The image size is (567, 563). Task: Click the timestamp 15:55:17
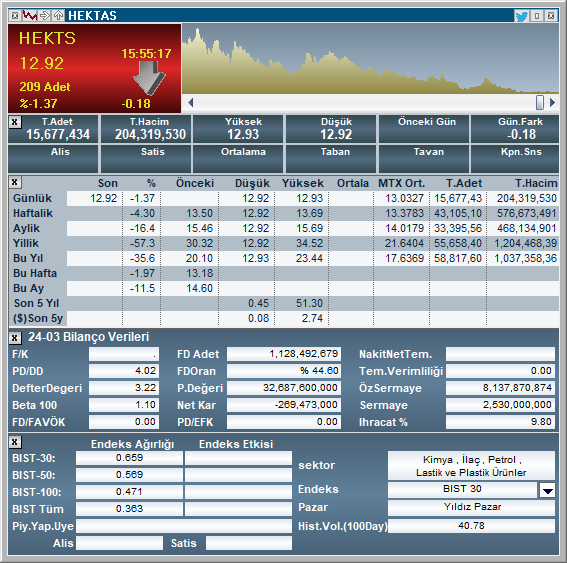point(146,54)
